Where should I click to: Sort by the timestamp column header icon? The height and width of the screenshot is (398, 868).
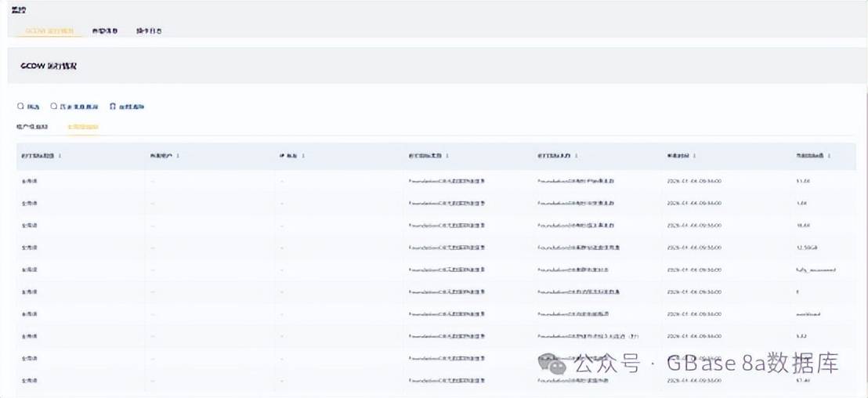click(694, 156)
